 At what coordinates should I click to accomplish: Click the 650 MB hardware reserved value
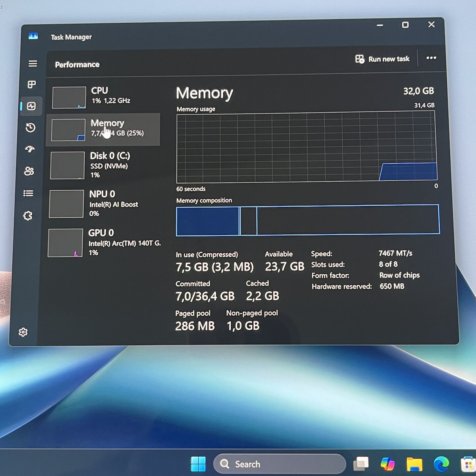pos(392,286)
